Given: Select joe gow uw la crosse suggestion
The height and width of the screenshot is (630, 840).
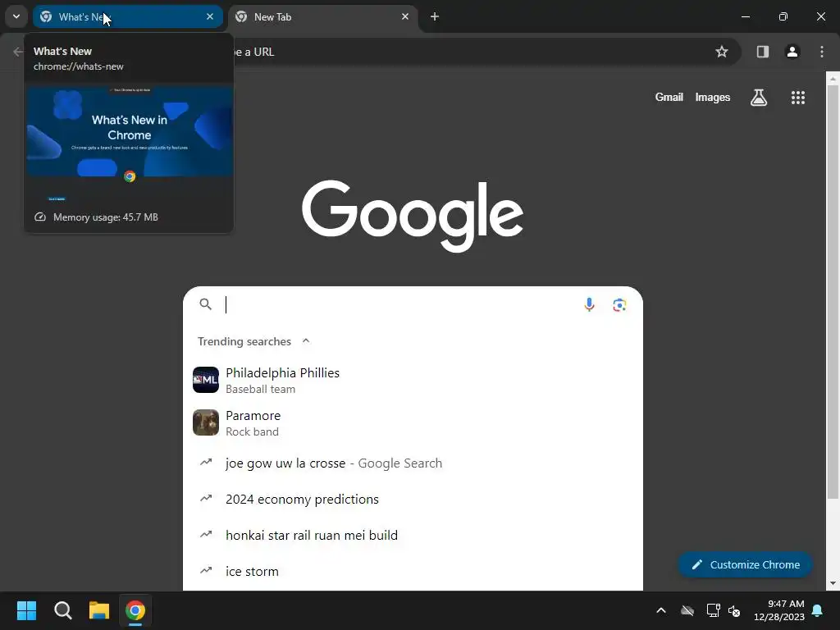Looking at the screenshot, I should [413, 463].
